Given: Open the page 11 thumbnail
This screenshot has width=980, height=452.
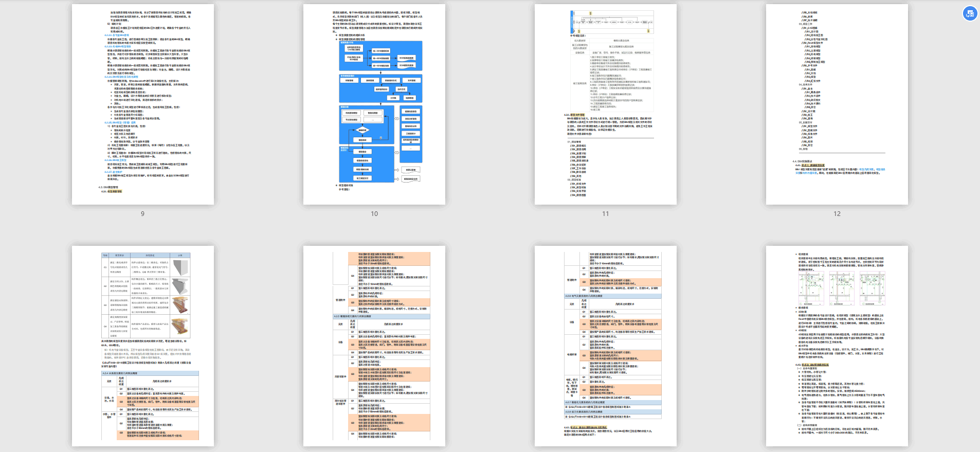Looking at the screenshot, I should coord(606,104).
